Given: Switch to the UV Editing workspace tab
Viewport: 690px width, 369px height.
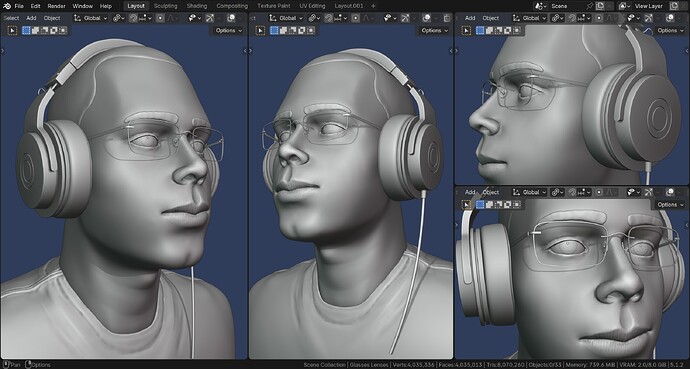Looking at the screenshot, I should [312, 6].
